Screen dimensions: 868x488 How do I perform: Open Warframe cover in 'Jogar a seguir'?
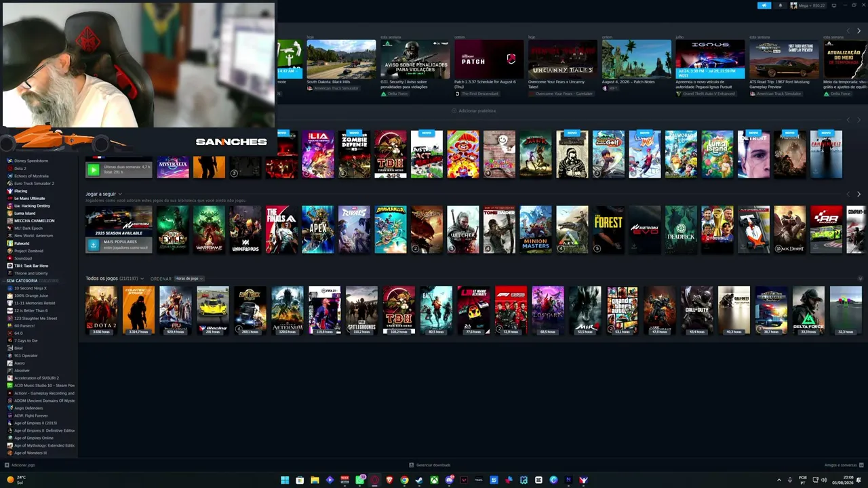tap(209, 229)
